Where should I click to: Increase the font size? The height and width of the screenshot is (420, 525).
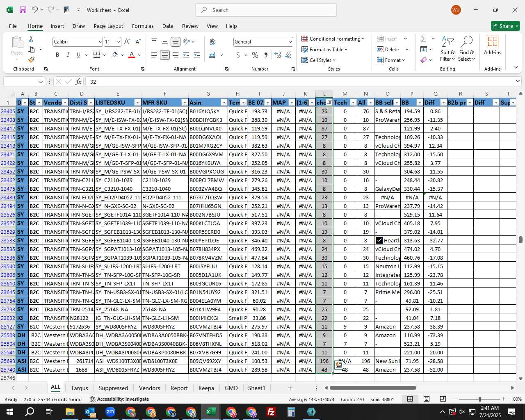pyautogui.click(x=127, y=41)
